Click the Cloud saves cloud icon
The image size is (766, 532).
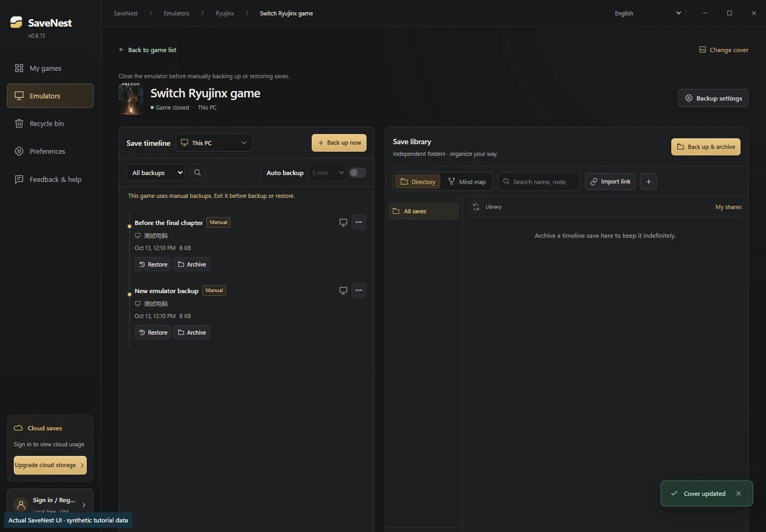point(18,428)
